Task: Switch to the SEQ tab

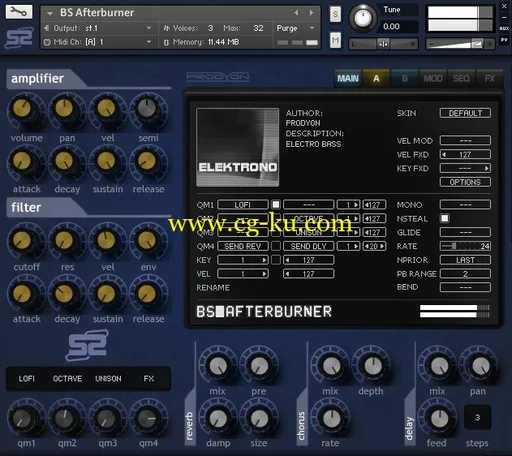Action: tap(461, 79)
